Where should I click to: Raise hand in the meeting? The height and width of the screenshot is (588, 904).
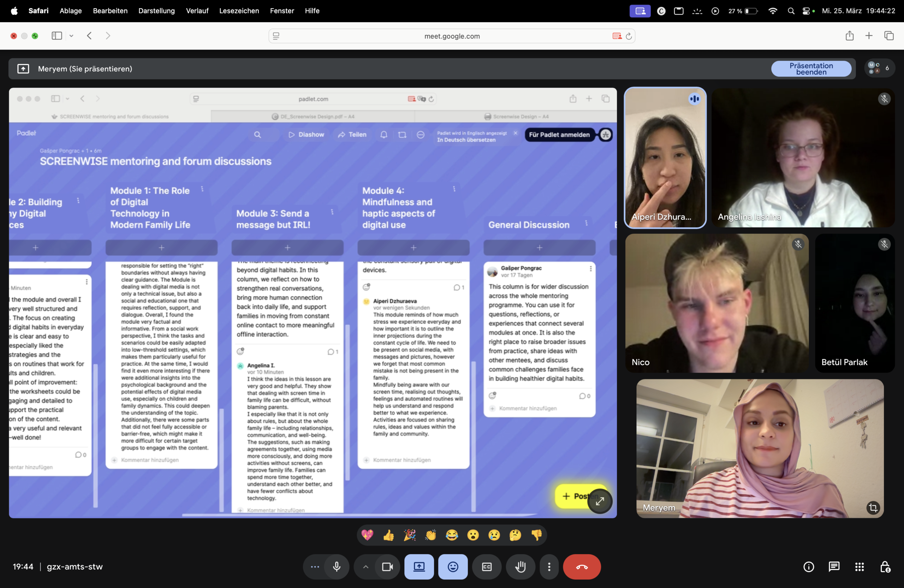tap(521, 567)
